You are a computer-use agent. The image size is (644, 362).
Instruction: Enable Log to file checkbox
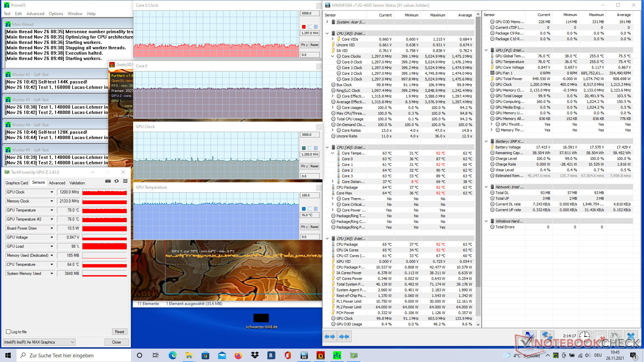[8, 332]
